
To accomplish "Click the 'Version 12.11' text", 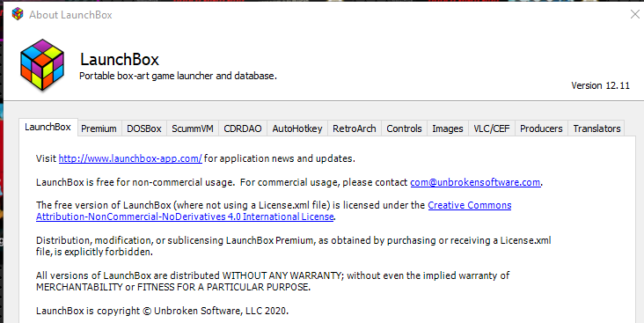I will pos(600,85).
